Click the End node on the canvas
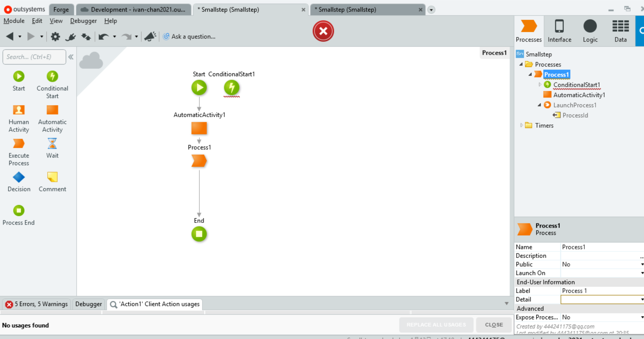Viewport: 644px width, 339px height. click(x=199, y=234)
